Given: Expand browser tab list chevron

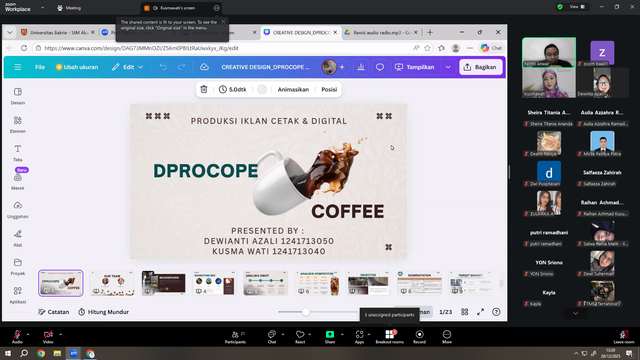Looking at the screenshot, I should (x=10, y=32).
